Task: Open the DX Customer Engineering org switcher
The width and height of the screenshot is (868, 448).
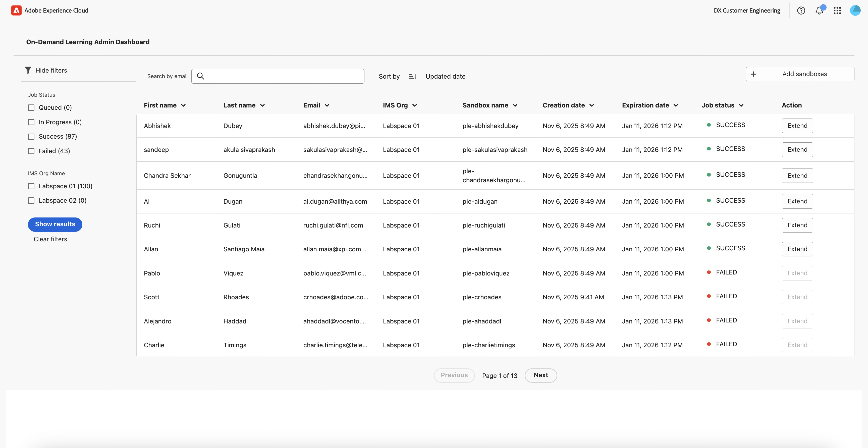Action: coord(747,11)
